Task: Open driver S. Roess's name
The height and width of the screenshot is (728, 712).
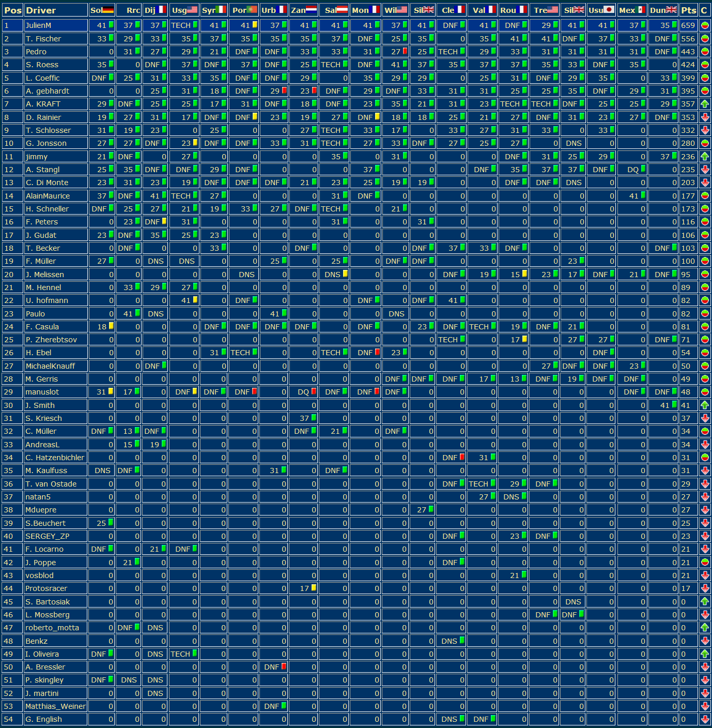Action: (42, 65)
